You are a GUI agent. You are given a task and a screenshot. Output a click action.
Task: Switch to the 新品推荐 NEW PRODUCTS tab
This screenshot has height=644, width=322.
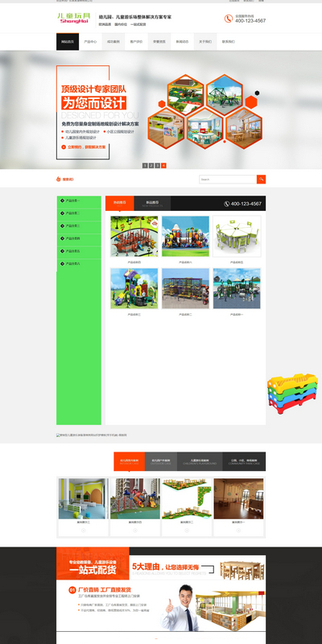tap(152, 204)
